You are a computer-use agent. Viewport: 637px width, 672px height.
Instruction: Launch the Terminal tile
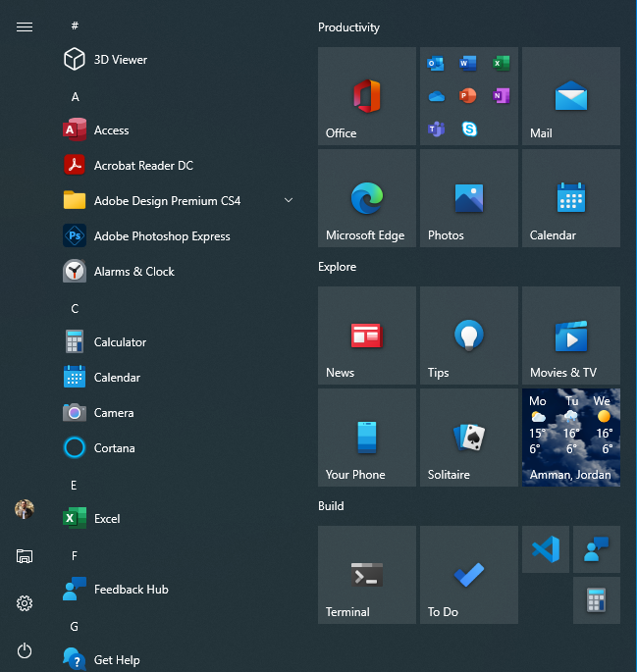tap(367, 575)
